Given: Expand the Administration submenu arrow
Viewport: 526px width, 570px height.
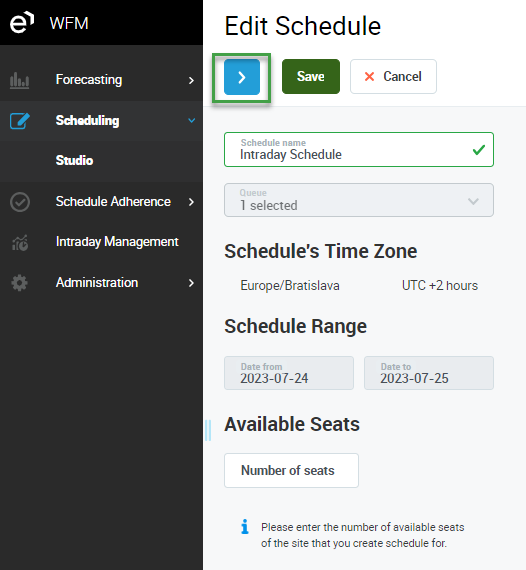Looking at the screenshot, I should coord(191,283).
